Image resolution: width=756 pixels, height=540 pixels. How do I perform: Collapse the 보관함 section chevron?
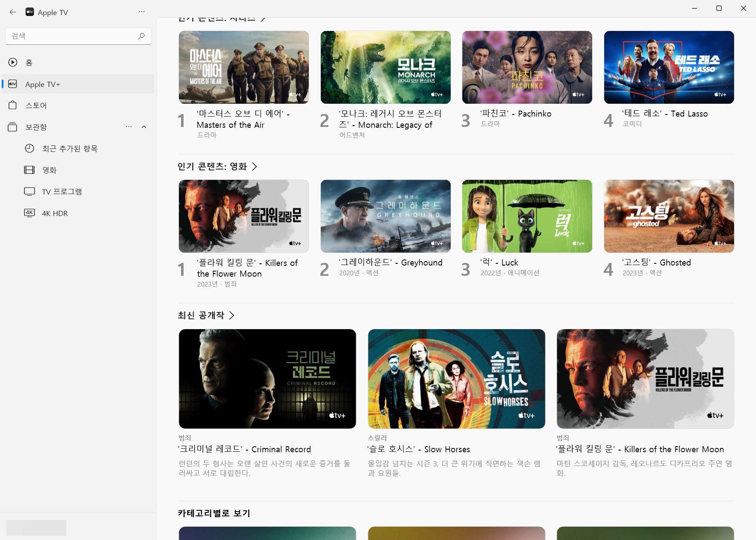[x=144, y=127]
